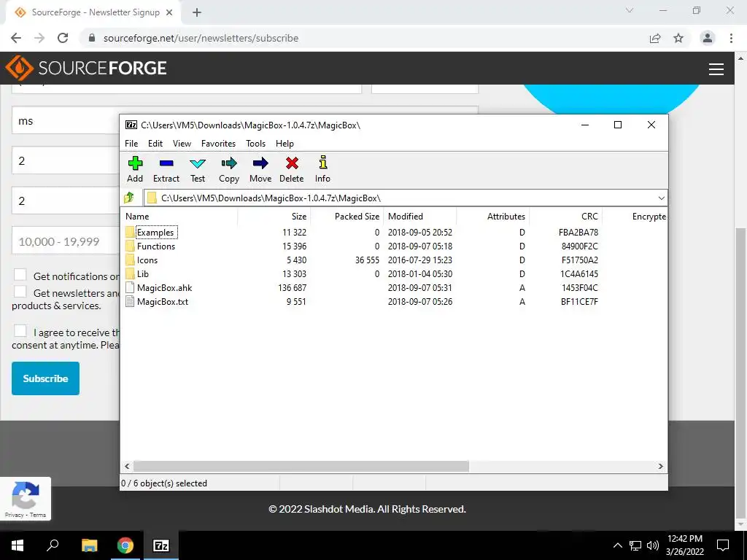
Task: Check the Get notifications checkbox
Action: (20, 275)
